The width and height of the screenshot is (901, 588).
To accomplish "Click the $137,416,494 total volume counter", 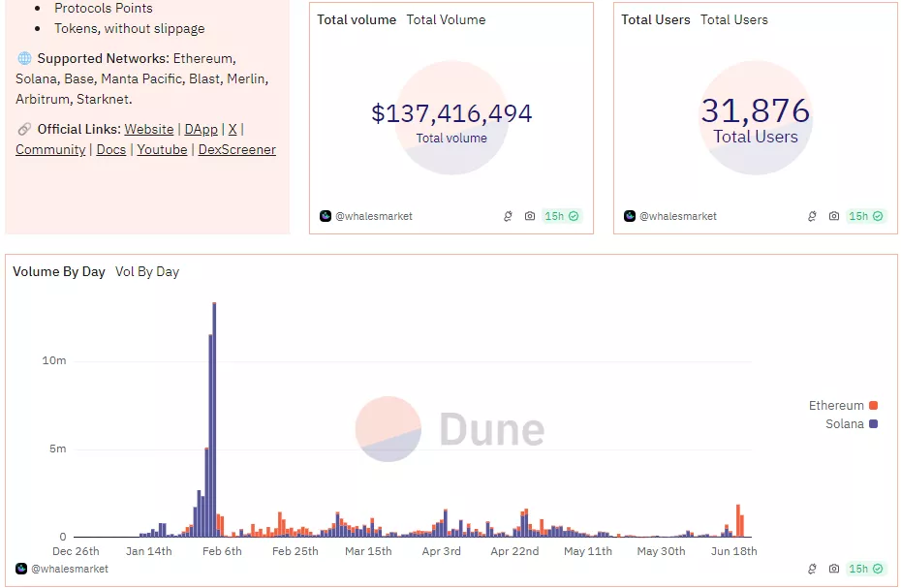I will (451, 113).
